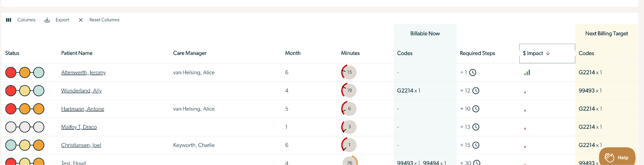Open patient Christiansen, Joel
Viewport: 644px width, 165px height.
tap(81, 145)
